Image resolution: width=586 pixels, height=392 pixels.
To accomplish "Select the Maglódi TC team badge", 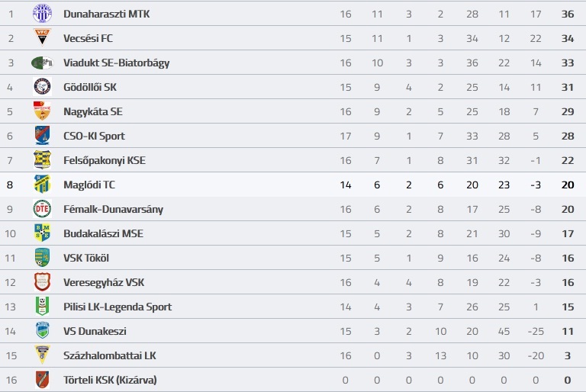I will [x=42, y=185].
